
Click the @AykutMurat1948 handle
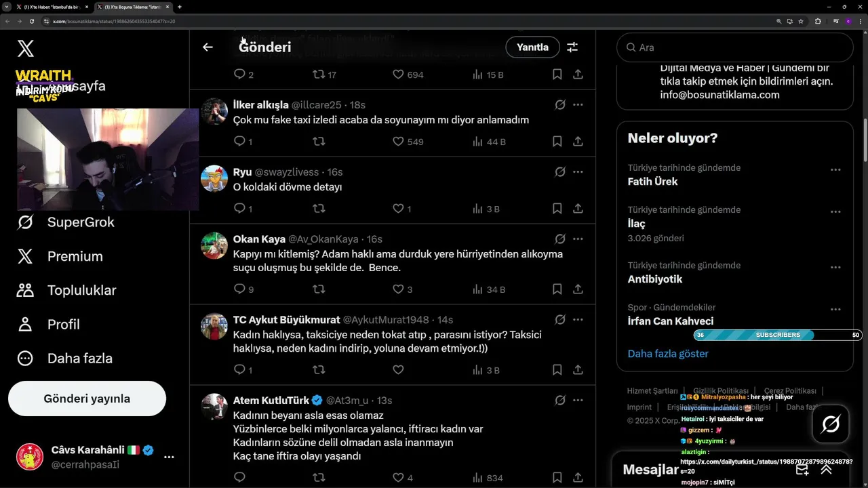click(x=386, y=320)
